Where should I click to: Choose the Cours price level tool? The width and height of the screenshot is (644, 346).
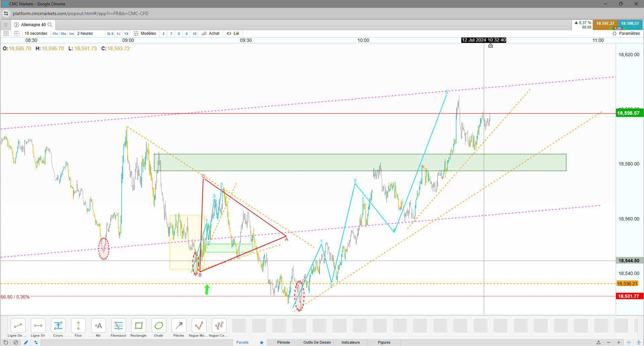pos(58,326)
